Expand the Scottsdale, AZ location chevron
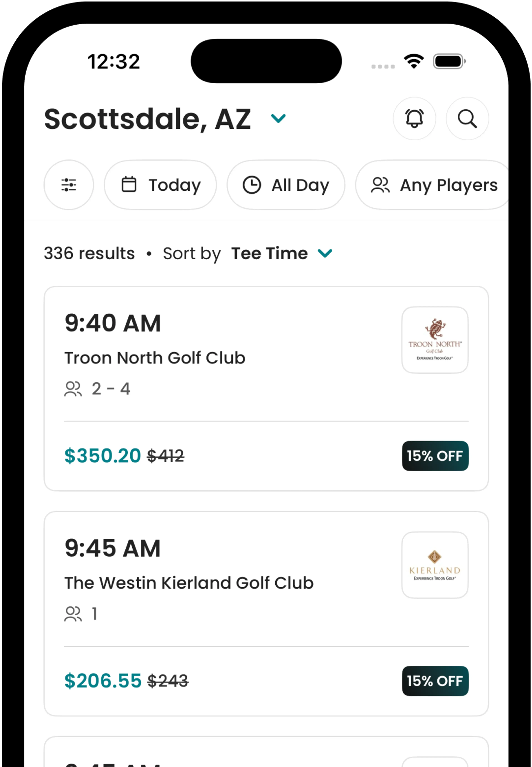The width and height of the screenshot is (532, 767). 278,118
